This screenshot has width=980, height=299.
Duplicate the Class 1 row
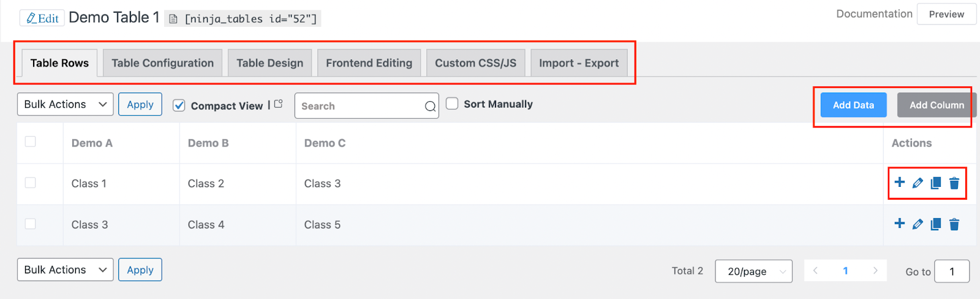pos(935,183)
